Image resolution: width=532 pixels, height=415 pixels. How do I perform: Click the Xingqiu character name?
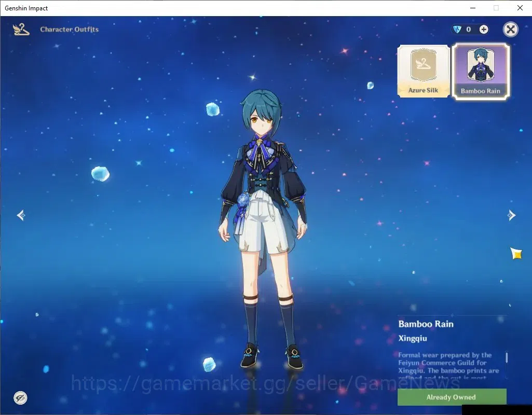[413, 338]
